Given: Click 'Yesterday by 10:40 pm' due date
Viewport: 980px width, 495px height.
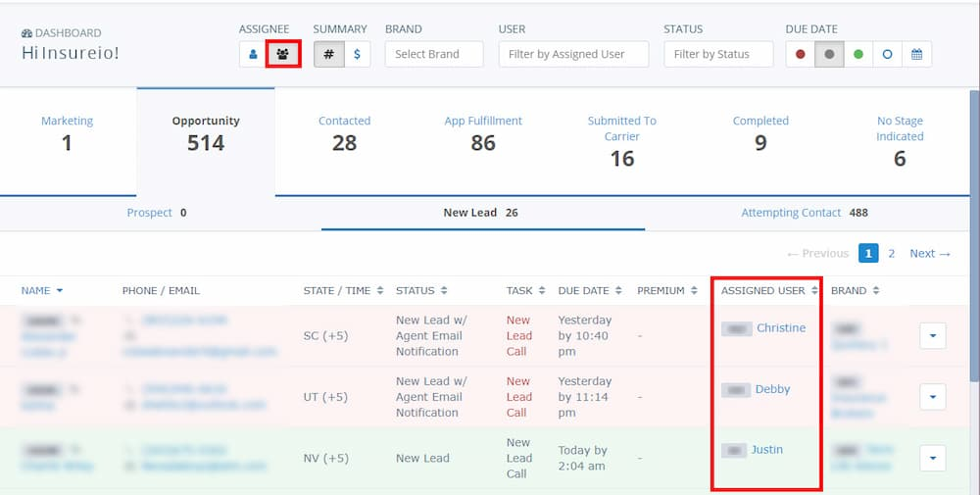Looking at the screenshot, I should pos(585,335).
